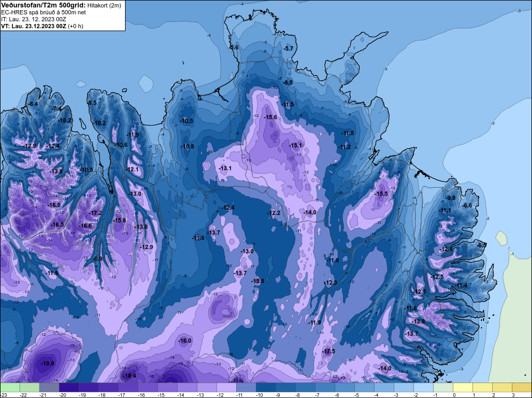Click the -7.4 temperature label

coord(56,109)
